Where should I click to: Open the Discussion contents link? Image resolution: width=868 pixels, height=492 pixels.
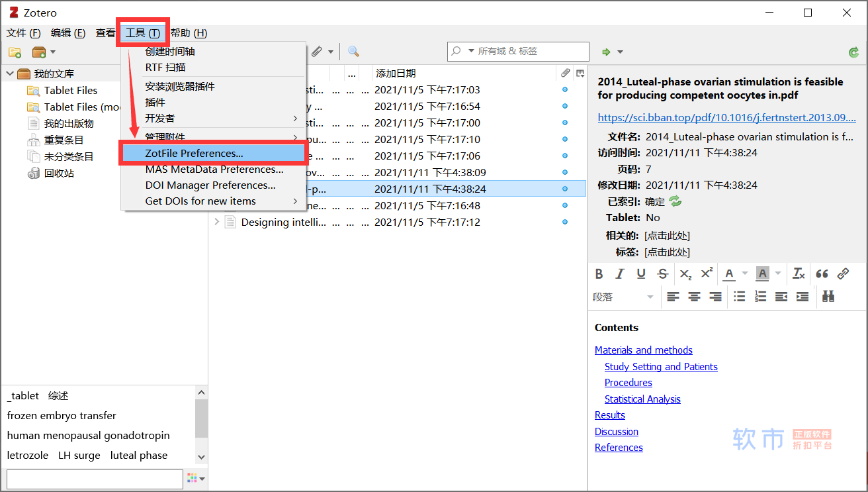tap(616, 432)
